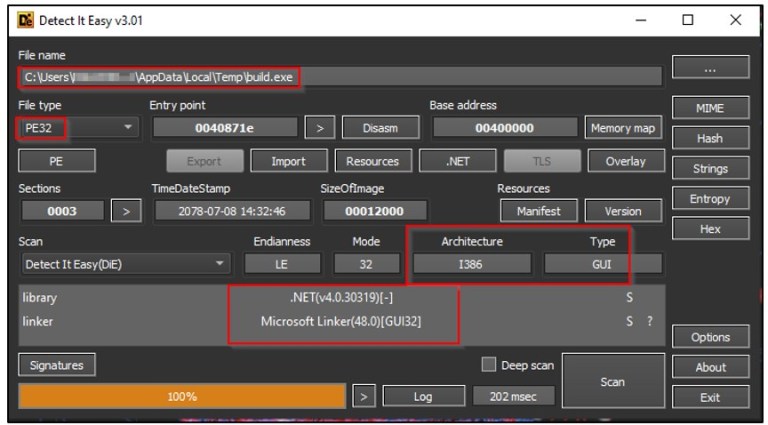The image size is (768, 425).
Task: Enable the Deep scan checkbox
Action: [x=489, y=364]
